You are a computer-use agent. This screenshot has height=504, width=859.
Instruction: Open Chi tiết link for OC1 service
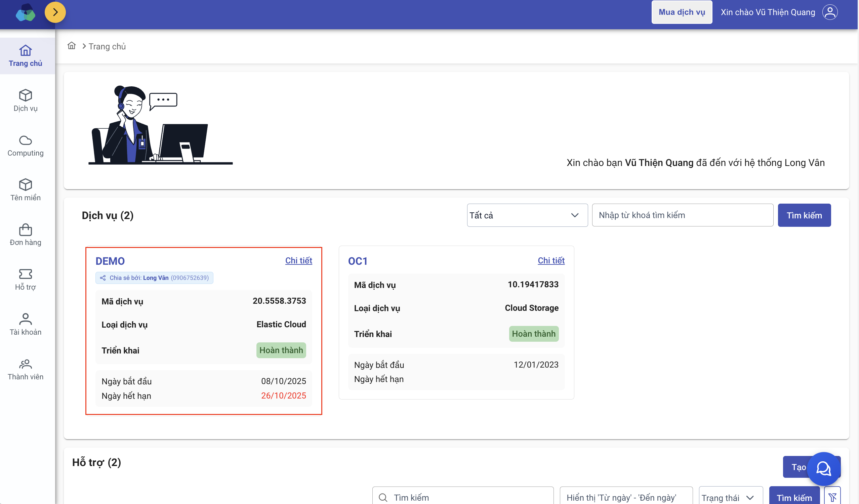550,260
